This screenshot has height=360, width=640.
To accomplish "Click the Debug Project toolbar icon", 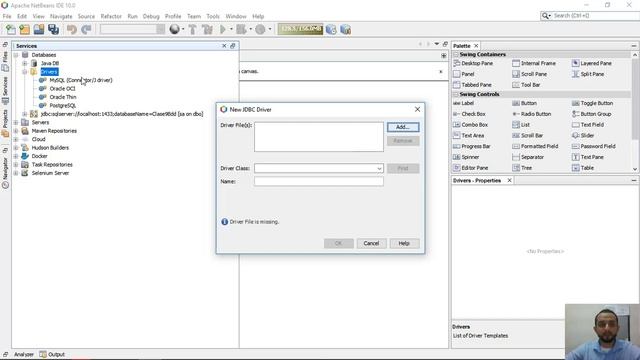I will click(242, 29).
